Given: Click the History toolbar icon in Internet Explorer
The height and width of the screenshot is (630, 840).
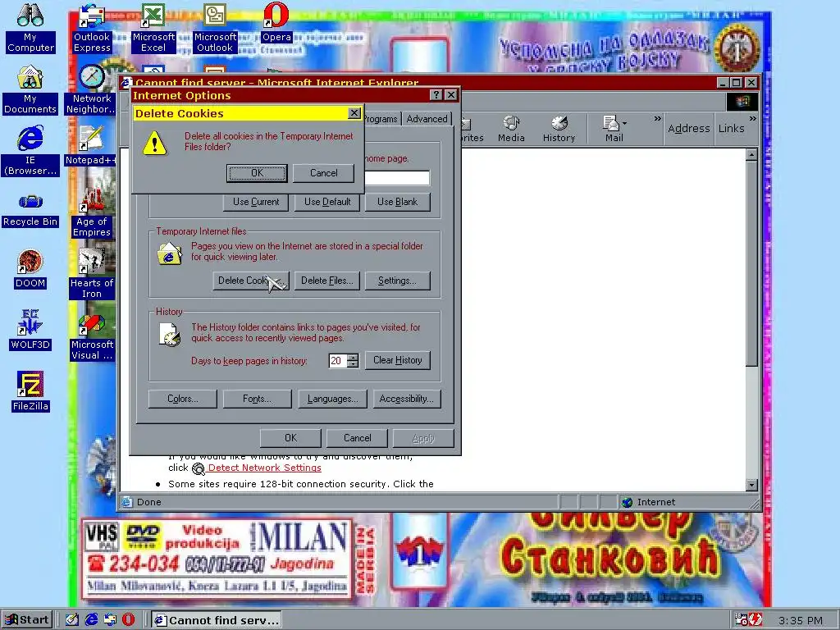Looking at the screenshot, I should coord(559,129).
